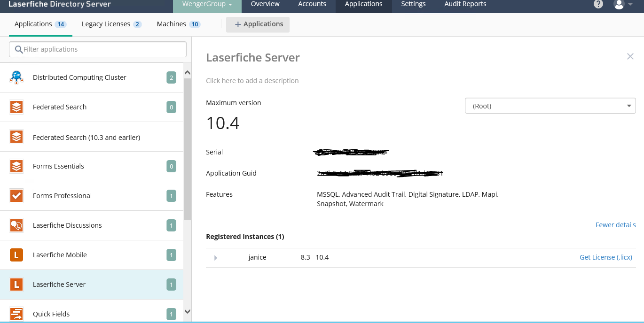The height and width of the screenshot is (323, 644).
Task: Download the license via Get License (.licx)
Action: click(x=605, y=257)
